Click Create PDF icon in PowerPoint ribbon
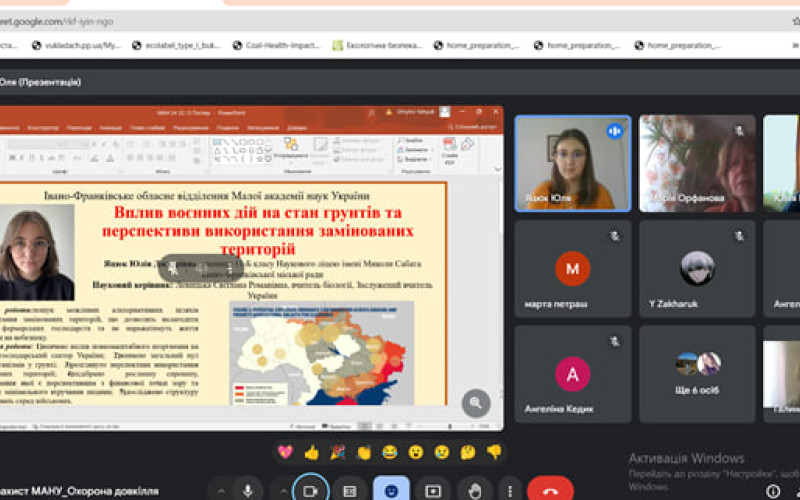The width and height of the screenshot is (800, 500). point(449,151)
